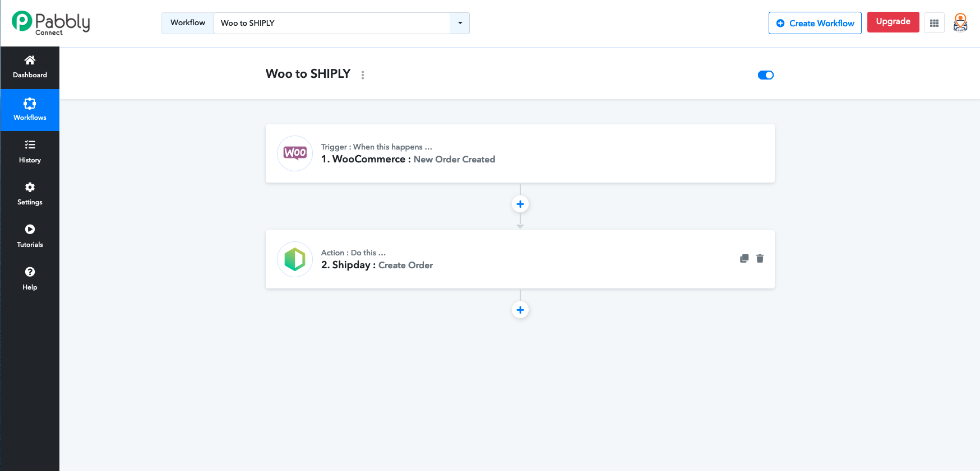Open the Dashboard sidebar item
Viewport: 980px width, 471px height.
click(30, 68)
